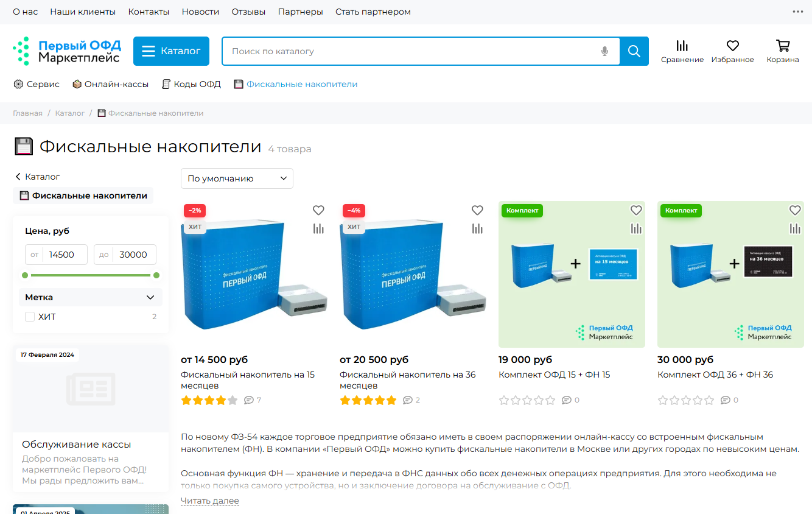This screenshot has width=812, height=514.
Task: Add Комплект ОФД 36 + ФН 36 to favorites
Action: pyautogui.click(x=795, y=210)
